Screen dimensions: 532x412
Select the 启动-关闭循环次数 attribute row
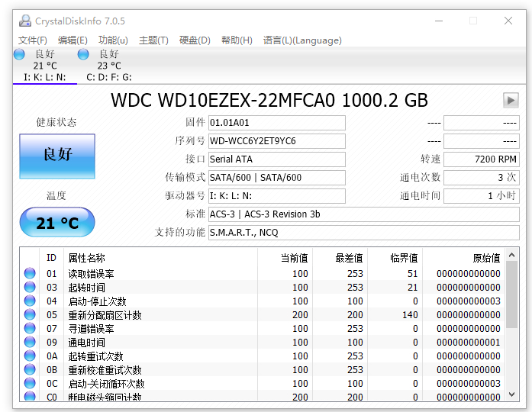coord(263,383)
